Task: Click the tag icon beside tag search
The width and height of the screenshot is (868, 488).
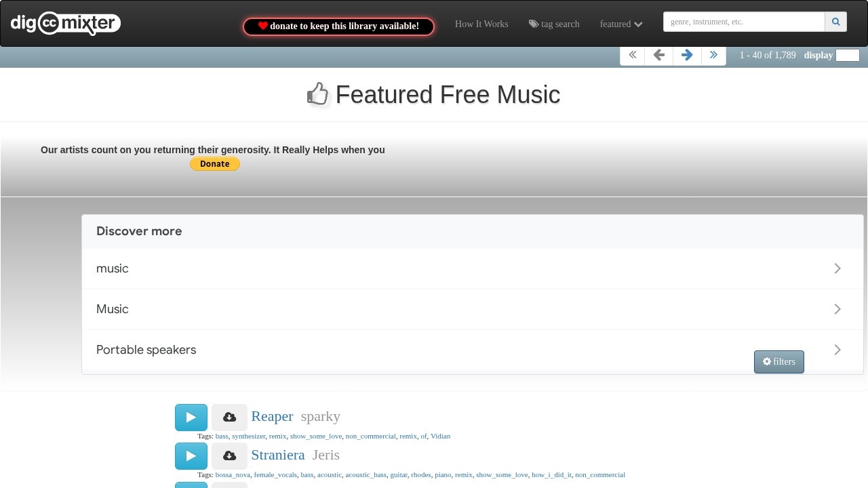Action: [532, 24]
